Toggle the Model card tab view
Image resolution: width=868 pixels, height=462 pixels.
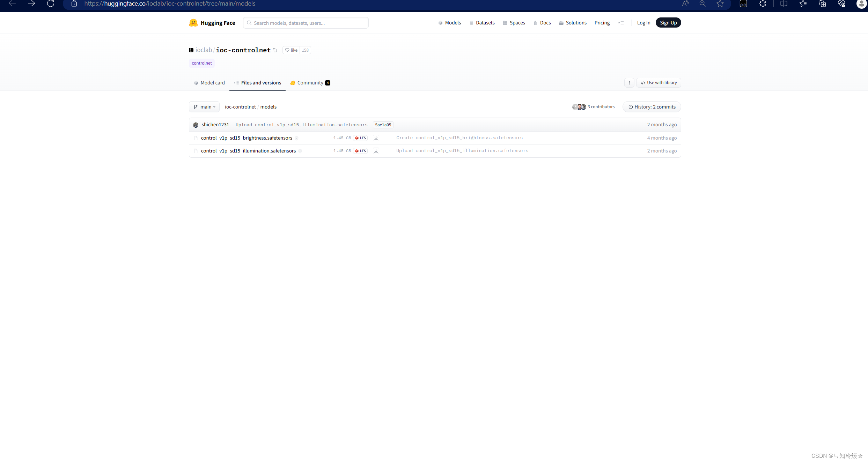[x=209, y=83]
